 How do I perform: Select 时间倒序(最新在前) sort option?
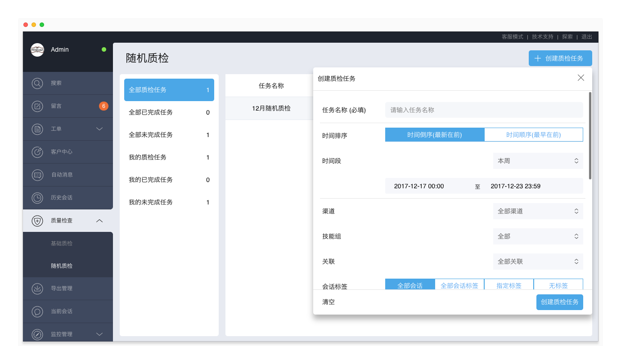click(x=434, y=135)
